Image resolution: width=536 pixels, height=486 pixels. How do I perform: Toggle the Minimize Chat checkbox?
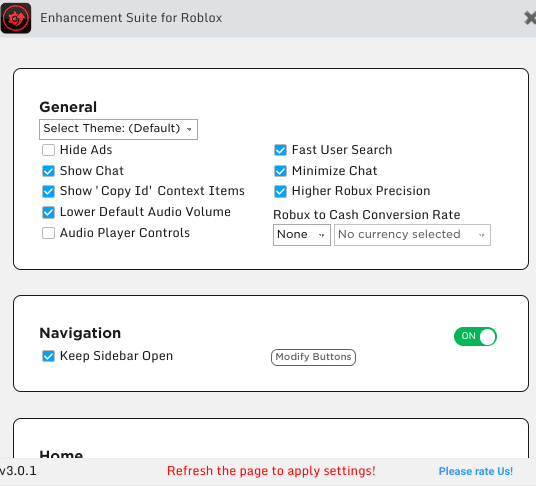[280, 171]
